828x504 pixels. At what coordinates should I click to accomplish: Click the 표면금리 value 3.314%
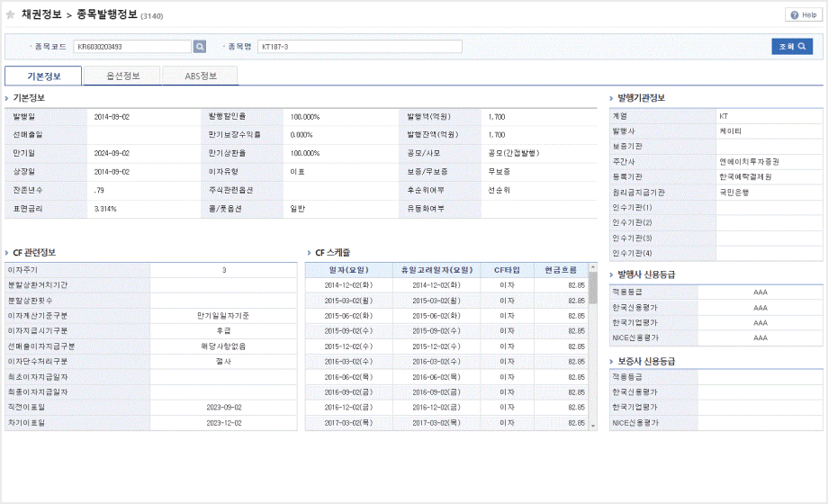tap(105, 209)
